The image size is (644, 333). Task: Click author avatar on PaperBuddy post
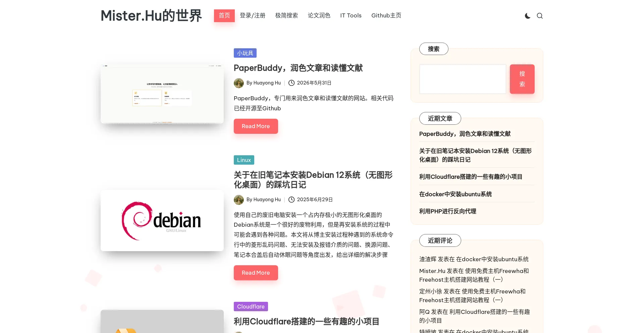point(239,83)
